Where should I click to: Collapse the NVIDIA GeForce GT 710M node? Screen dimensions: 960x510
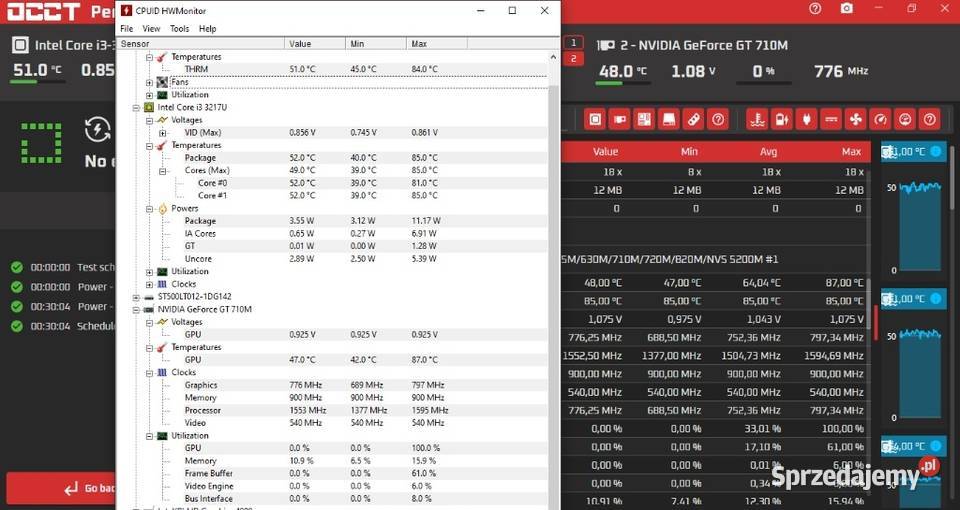[x=137, y=310]
